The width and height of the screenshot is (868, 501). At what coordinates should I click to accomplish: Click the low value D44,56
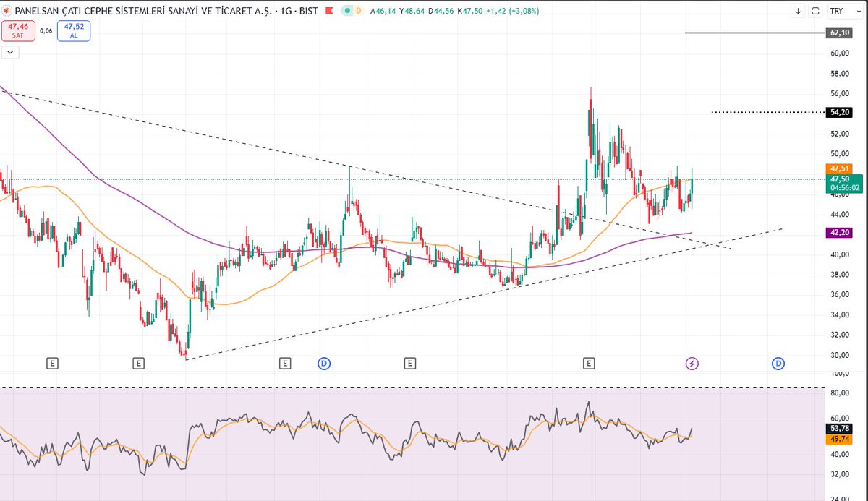coord(441,11)
